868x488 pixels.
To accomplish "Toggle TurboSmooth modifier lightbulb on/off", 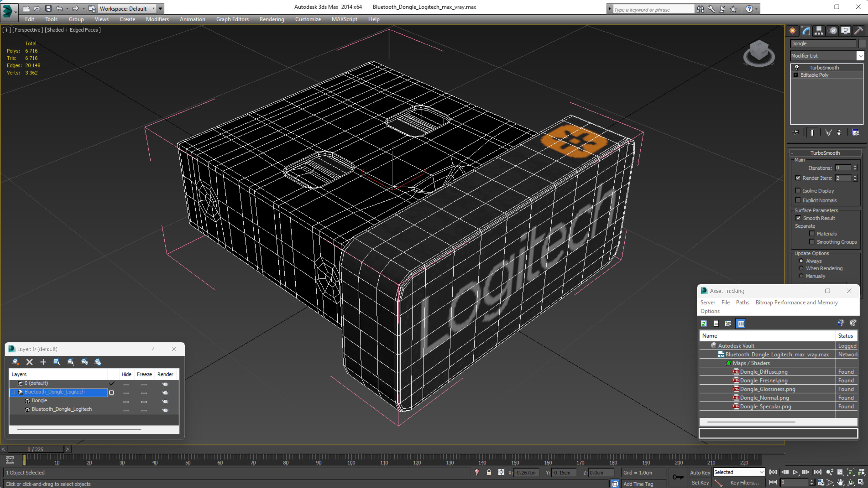I will (x=797, y=67).
